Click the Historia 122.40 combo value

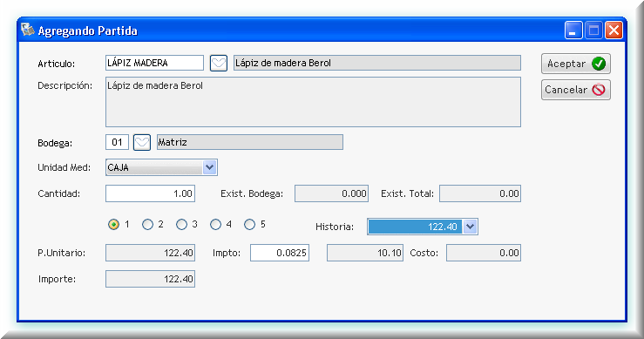point(415,227)
